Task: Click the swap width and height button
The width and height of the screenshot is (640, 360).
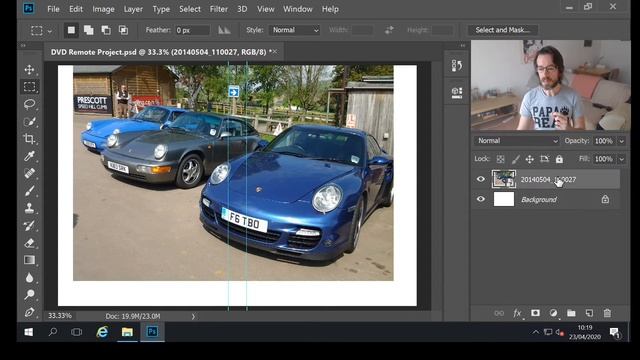Action: point(389,30)
